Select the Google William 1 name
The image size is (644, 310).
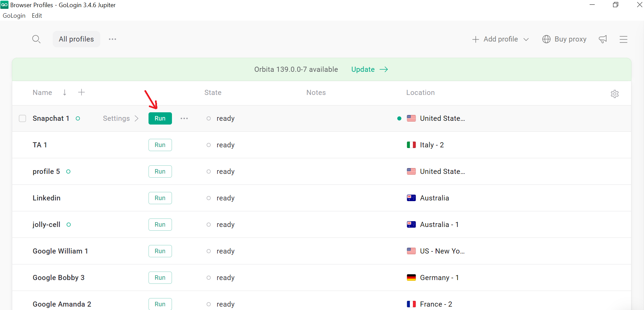[60, 251]
